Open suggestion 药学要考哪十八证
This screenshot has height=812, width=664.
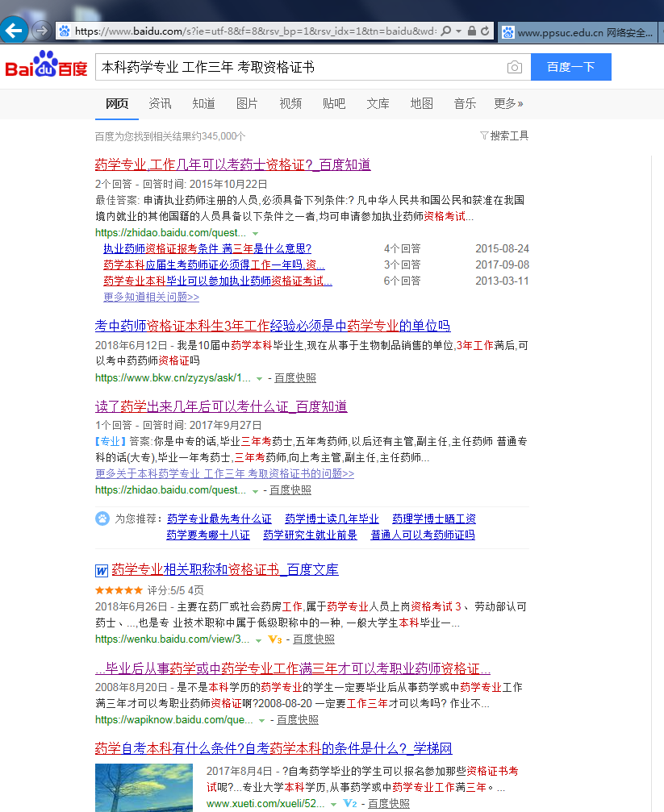(208, 535)
